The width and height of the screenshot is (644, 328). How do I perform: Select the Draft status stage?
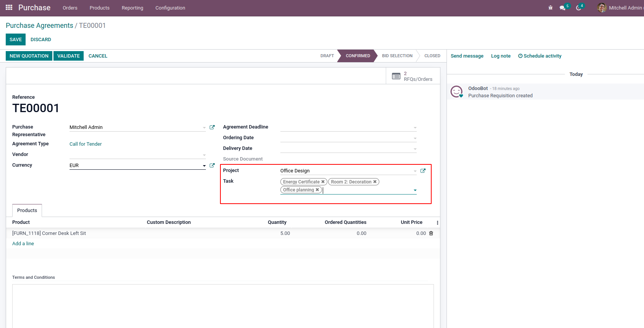click(x=327, y=56)
